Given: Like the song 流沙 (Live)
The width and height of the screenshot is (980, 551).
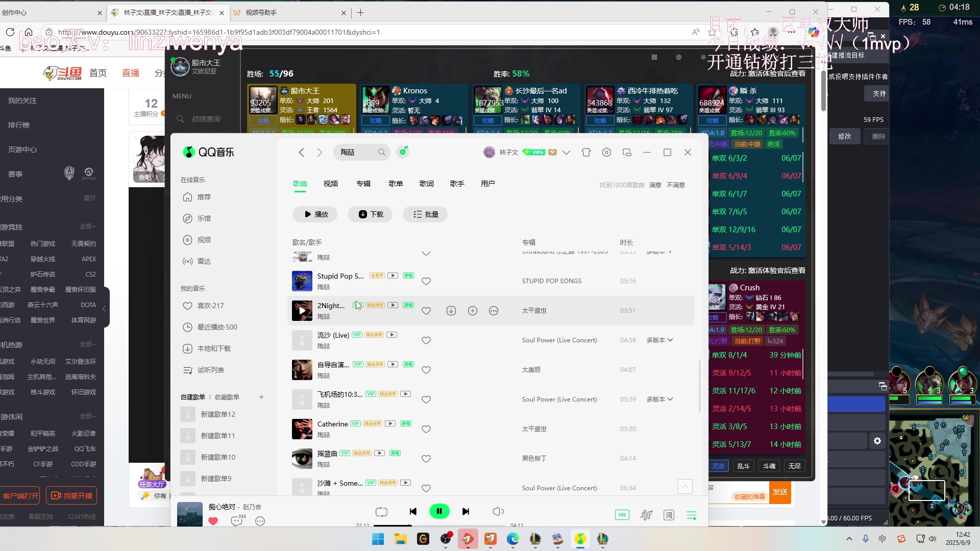Looking at the screenshot, I should pyautogui.click(x=426, y=340).
